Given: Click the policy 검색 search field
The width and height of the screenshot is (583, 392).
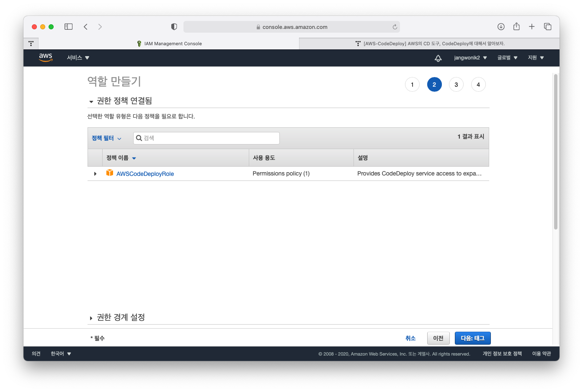Looking at the screenshot, I should click(x=206, y=138).
